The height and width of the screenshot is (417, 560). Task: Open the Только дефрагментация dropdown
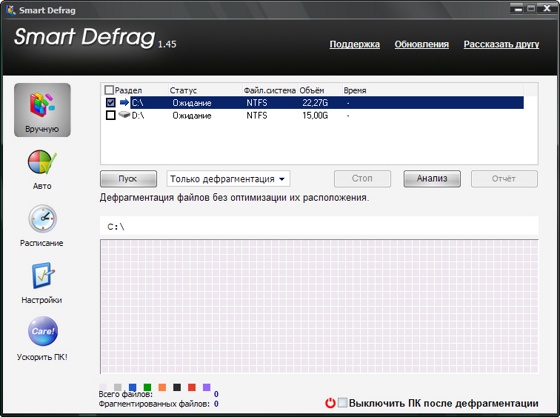point(228,179)
